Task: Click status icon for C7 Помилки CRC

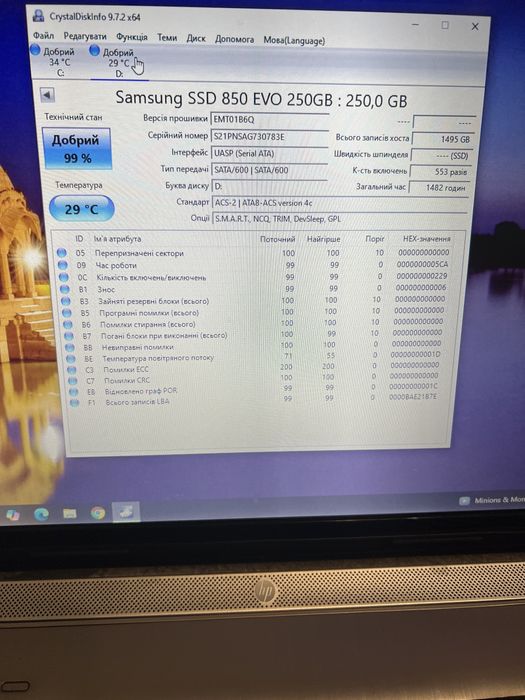Action: point(73,381)
